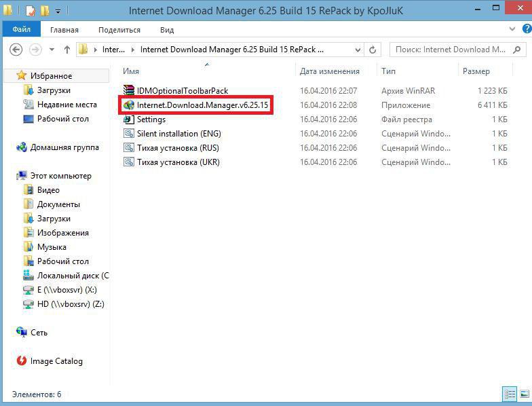Image resolution: width=532 pixels, height=406 pixels.
Task: Open Домашняя группа in sidebar
Action: [64, 147]
